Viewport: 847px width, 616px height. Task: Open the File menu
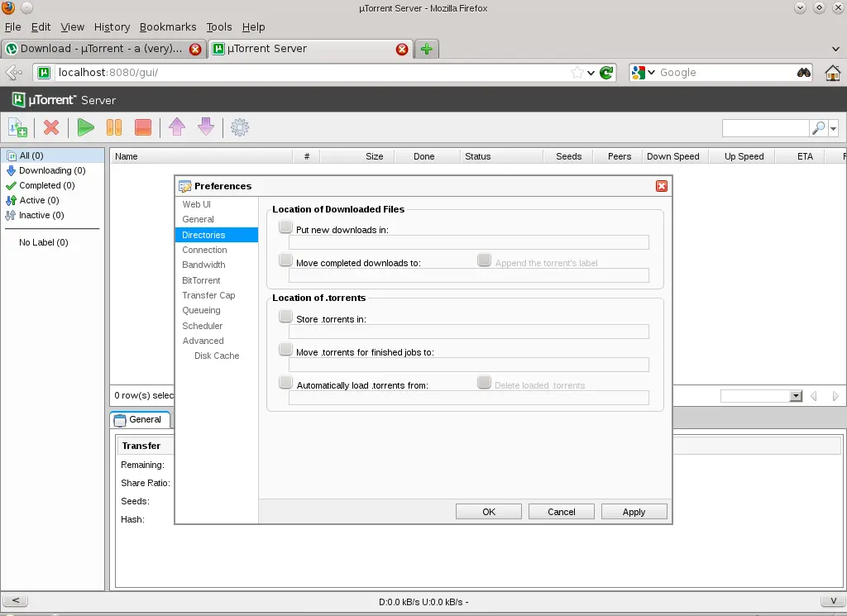point(13,27)
